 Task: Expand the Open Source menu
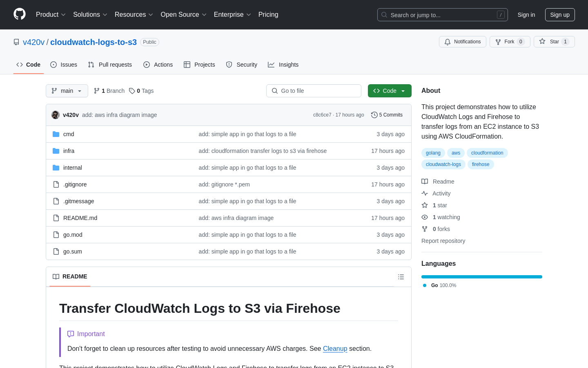184,15
